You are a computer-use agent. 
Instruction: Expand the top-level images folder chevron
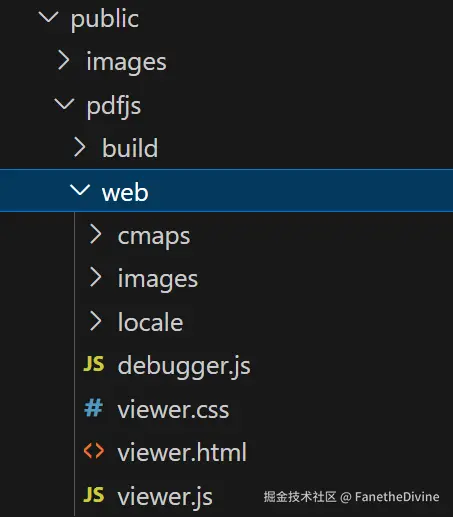coord(64,60)
